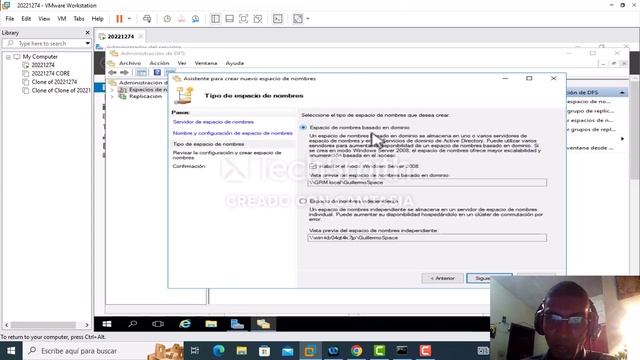
Task: Close the Library panel
Action: click(87, 33)
